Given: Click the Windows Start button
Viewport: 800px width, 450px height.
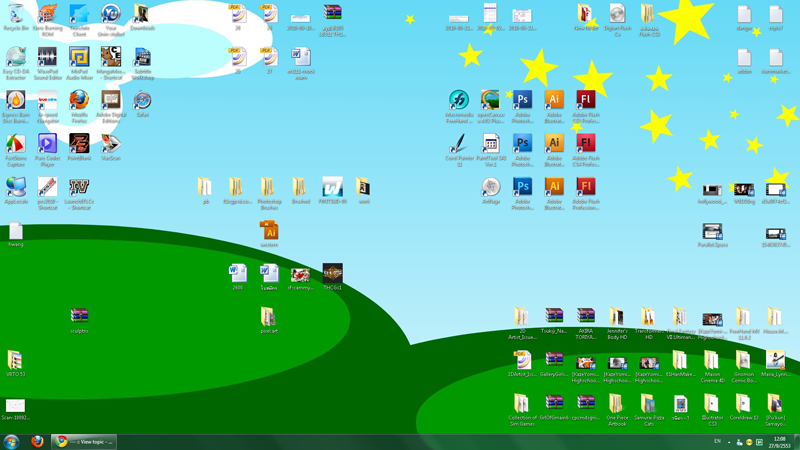Looking at the screenshot, I should coord(11,442).
